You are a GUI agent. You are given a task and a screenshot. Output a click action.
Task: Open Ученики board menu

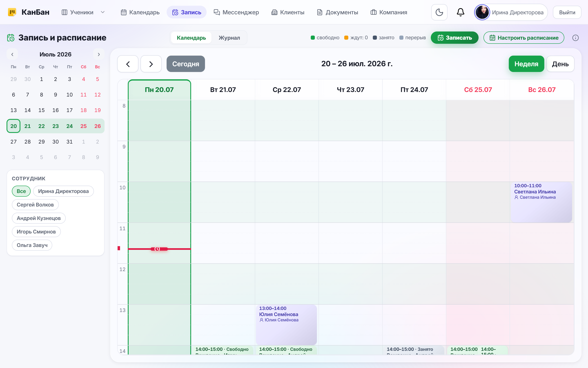pyautogui.click(x=78, y=12)
